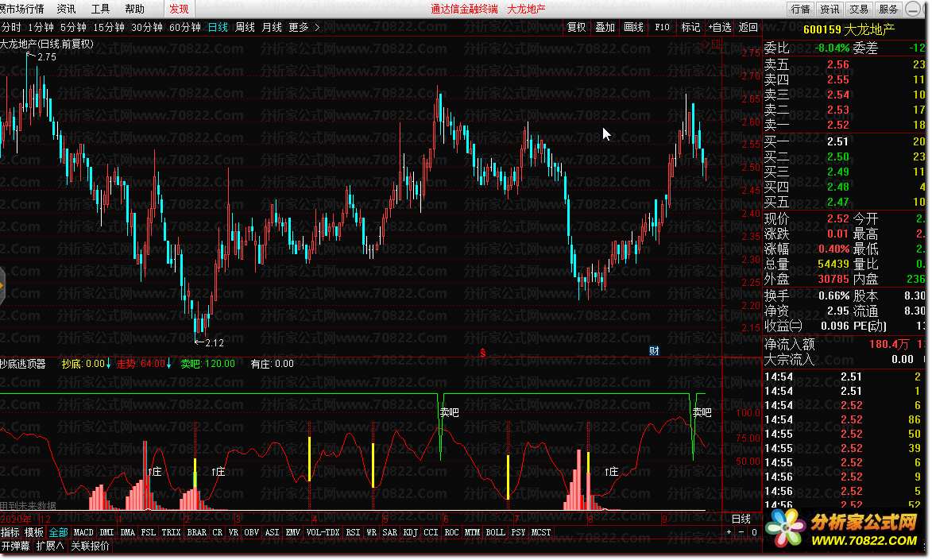Image resolution: width=932 pixels, height=560 pixels.
Task: Select the 分时 chart period
Action: click(10, 27)
